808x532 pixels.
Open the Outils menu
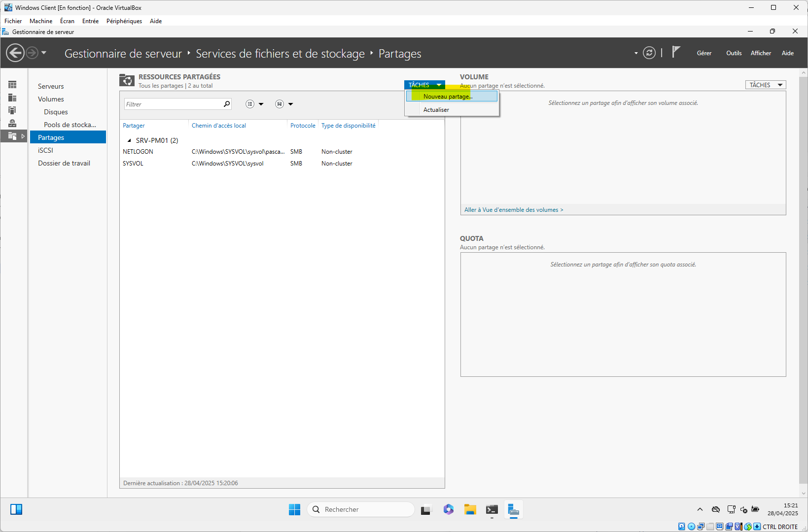(734, 53)
